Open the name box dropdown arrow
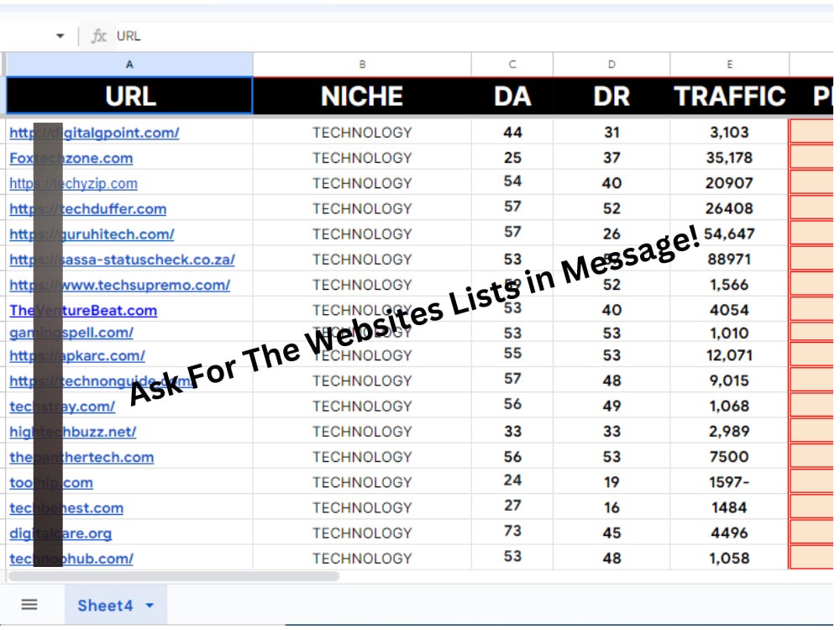This screenshot has height=630, width=840. pyautogui.click(x=60, y=36)
